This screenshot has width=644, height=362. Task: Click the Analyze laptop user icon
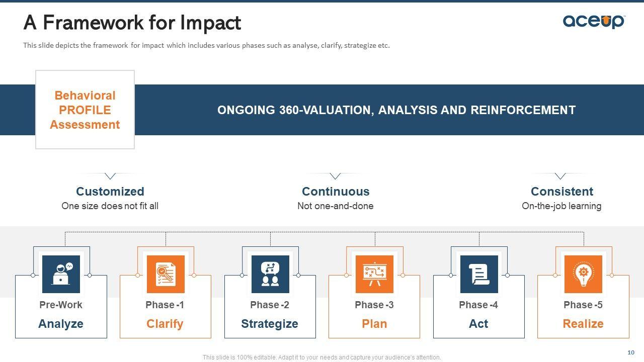(x=61, y=274)
